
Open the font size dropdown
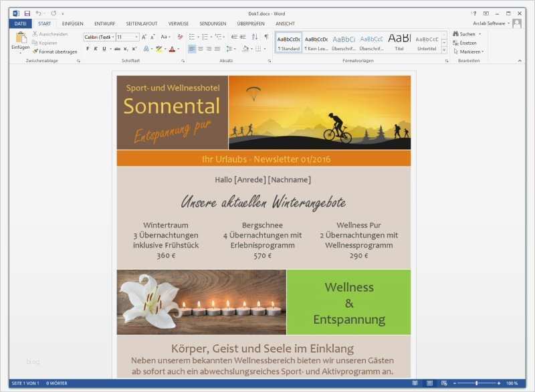pos(137,37)
